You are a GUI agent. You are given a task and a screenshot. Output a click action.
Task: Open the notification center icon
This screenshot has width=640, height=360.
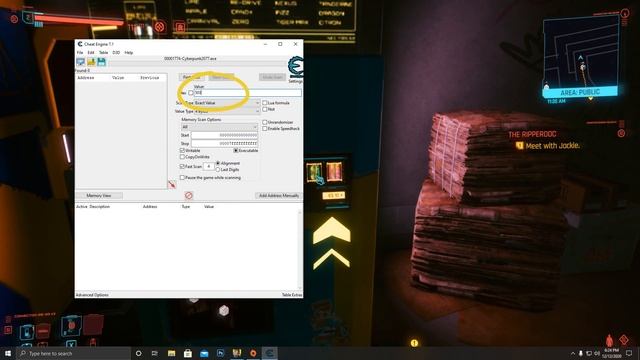(x=629, y=353)
